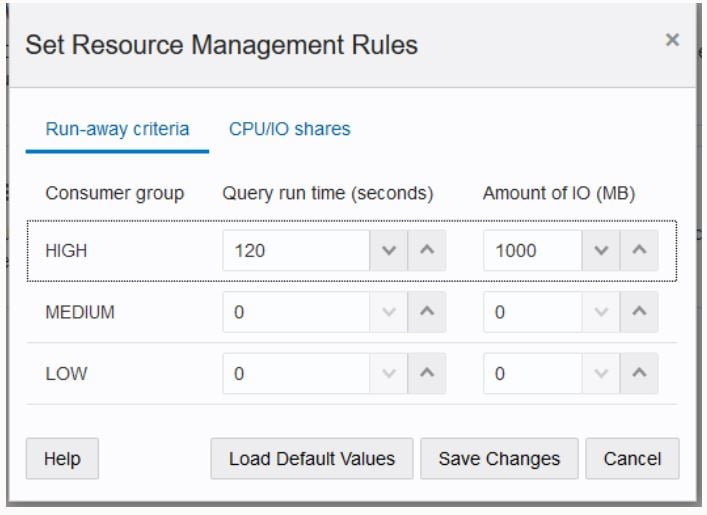Increase MEDIUM query run time value

427,312
